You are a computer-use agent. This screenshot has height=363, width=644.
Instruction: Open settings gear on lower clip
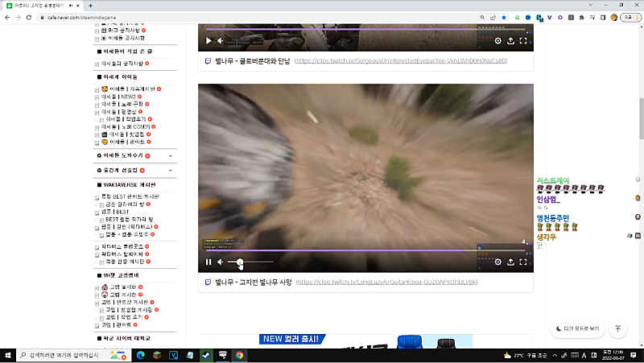pyautogui.click(x=497, y=262)
